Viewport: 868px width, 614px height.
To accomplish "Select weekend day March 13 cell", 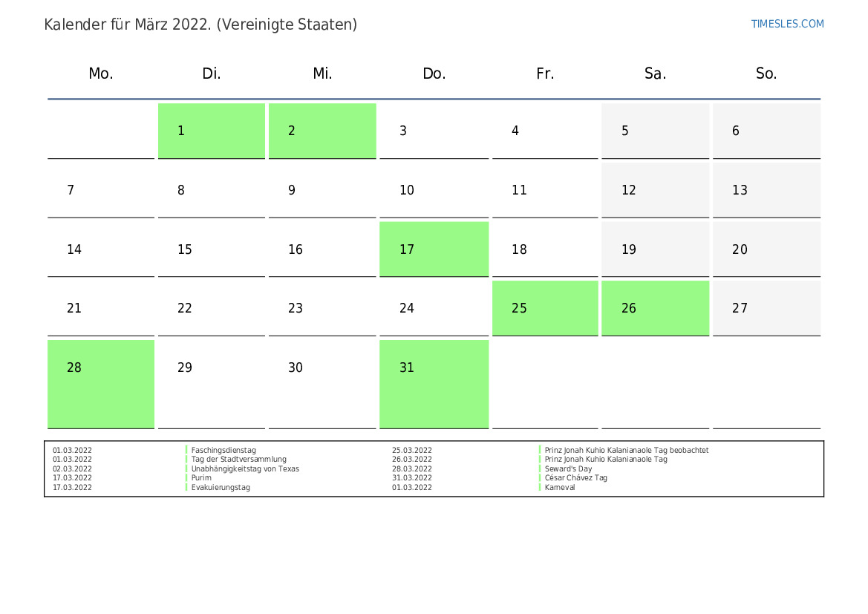I will click(766, 190).
